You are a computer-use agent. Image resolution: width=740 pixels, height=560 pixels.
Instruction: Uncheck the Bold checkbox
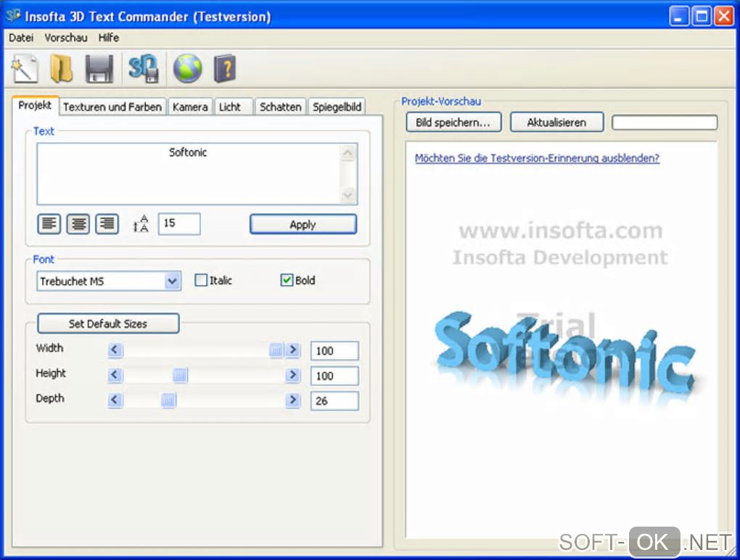point(287,280)
